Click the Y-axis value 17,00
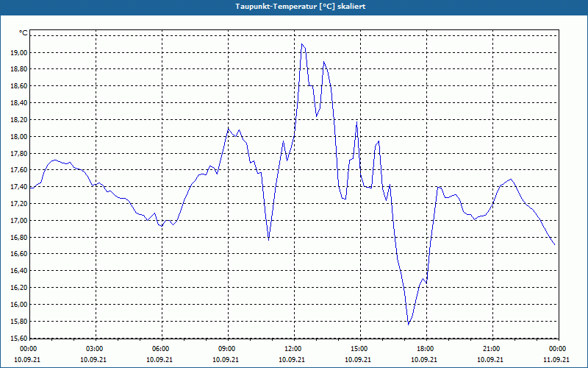Viewport: 588px width, 368px height. 20,220
